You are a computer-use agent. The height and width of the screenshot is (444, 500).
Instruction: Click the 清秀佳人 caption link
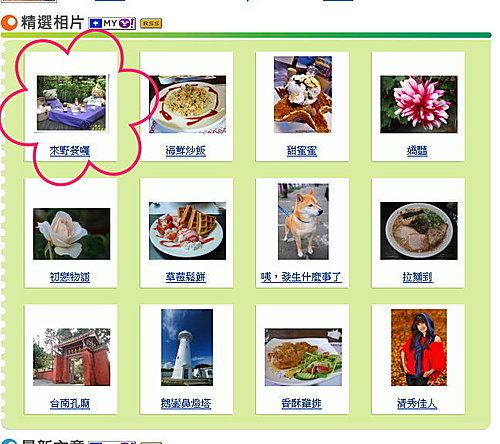pos(417,404)
